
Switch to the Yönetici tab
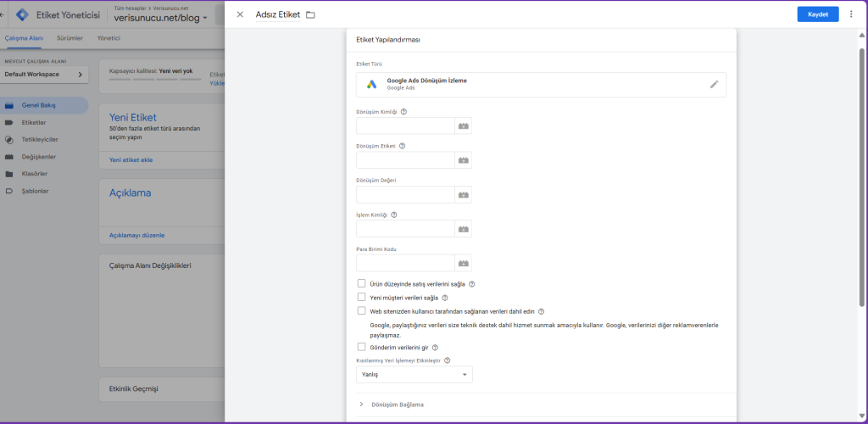(108, 38)
